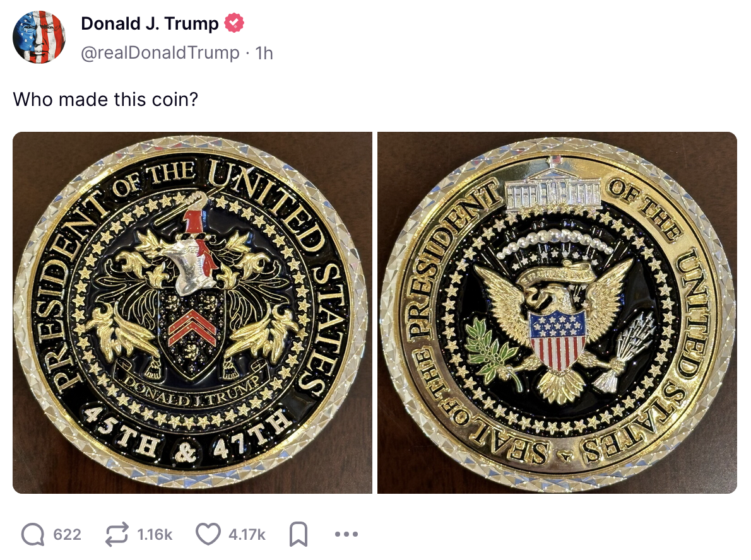Open the three-dot more options menu

346,534
